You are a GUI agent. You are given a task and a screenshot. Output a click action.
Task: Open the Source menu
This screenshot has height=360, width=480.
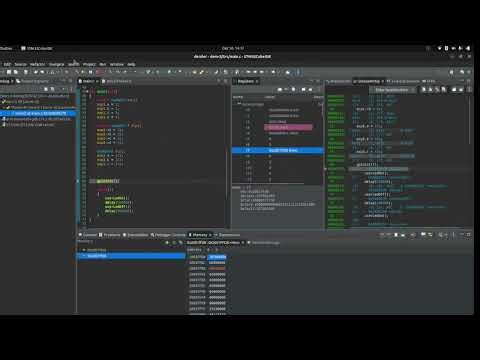(x=20, y=64)
